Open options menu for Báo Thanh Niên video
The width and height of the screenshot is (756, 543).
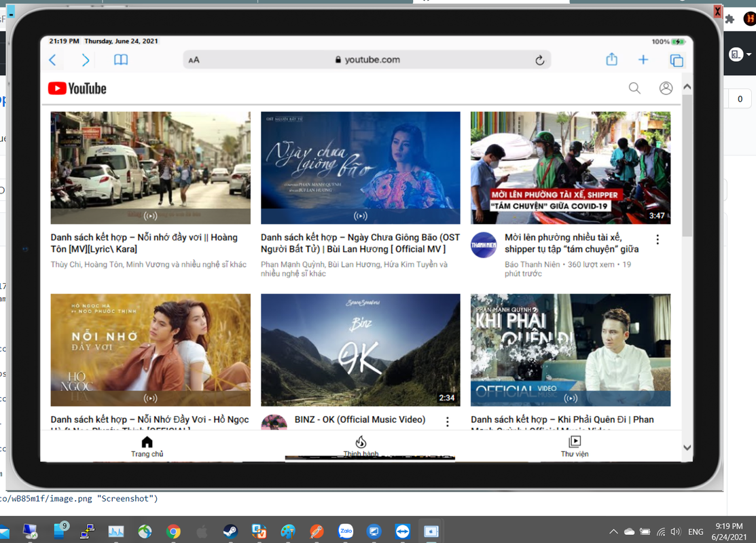click(x=657, y=240)
